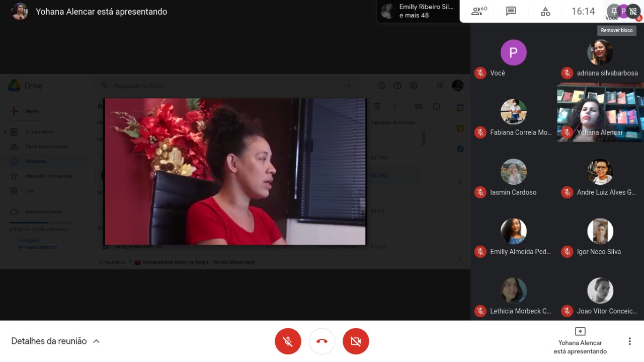Select Iasmin Cardoso's participant avatar
644x362 pixels.
pos(514,172)
